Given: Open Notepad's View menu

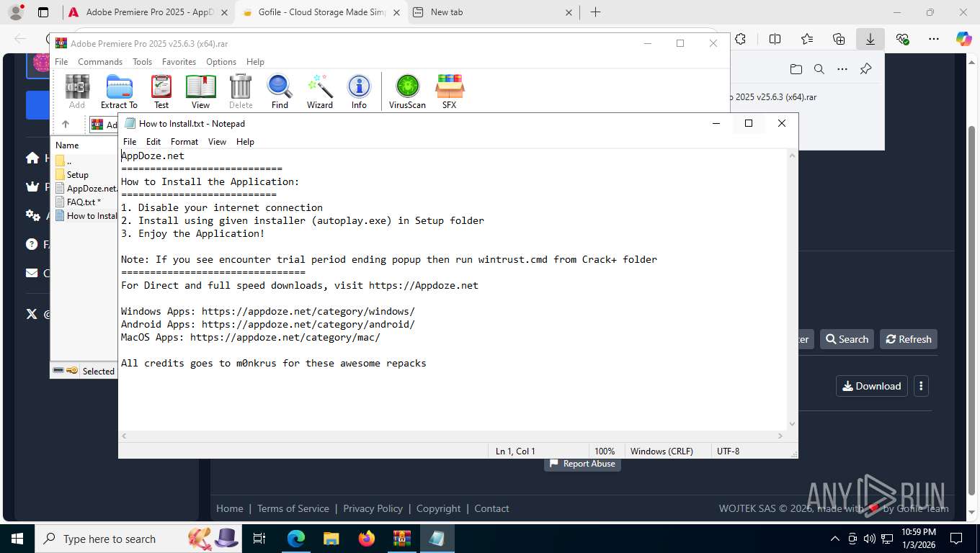Looking at the screenshot, I should [x=217, y=142].
